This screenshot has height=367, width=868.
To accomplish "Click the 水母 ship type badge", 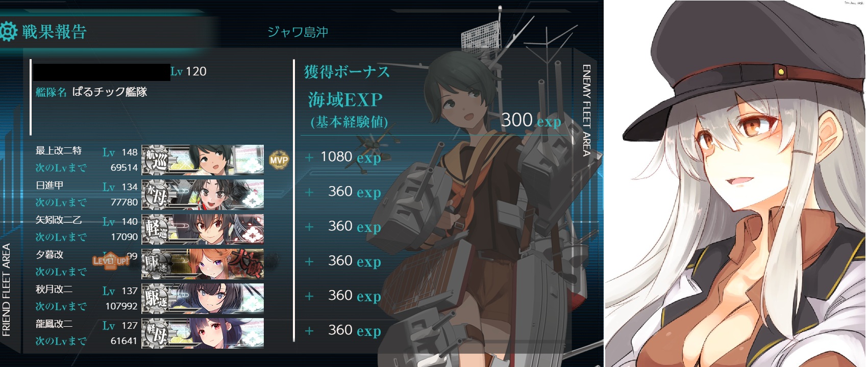I will pos(156,194).
